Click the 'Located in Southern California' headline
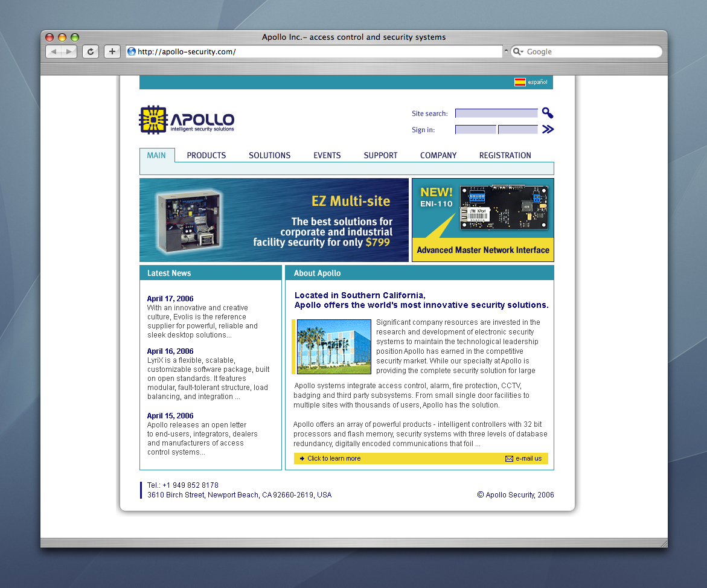707x588 pixels. coord(360,295)
